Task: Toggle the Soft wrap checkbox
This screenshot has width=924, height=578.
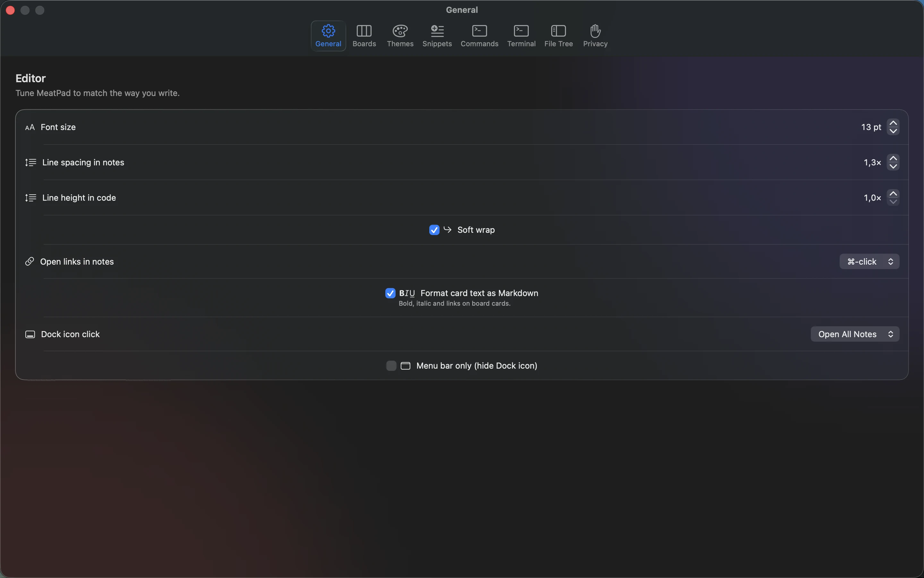Action: 434,230
